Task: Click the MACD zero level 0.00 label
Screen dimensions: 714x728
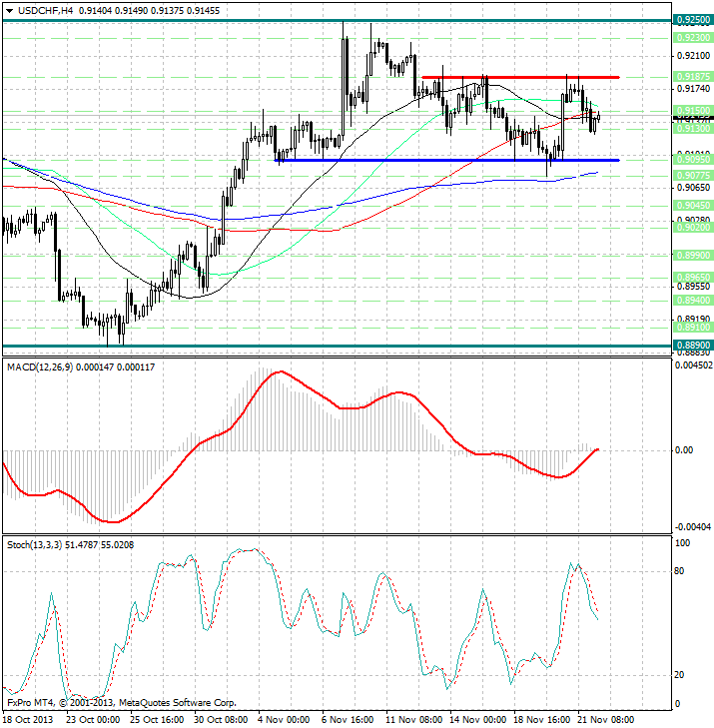Action: pos(684,450)
